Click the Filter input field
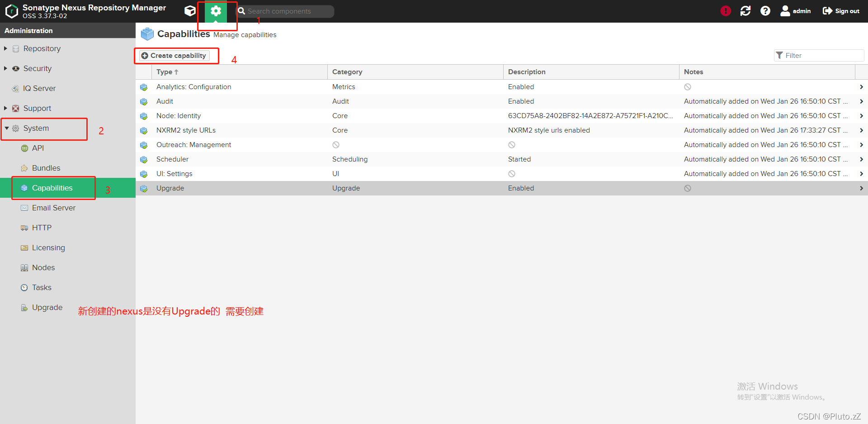The width and height of the screenshot is (868, 424). coord(819,55)
